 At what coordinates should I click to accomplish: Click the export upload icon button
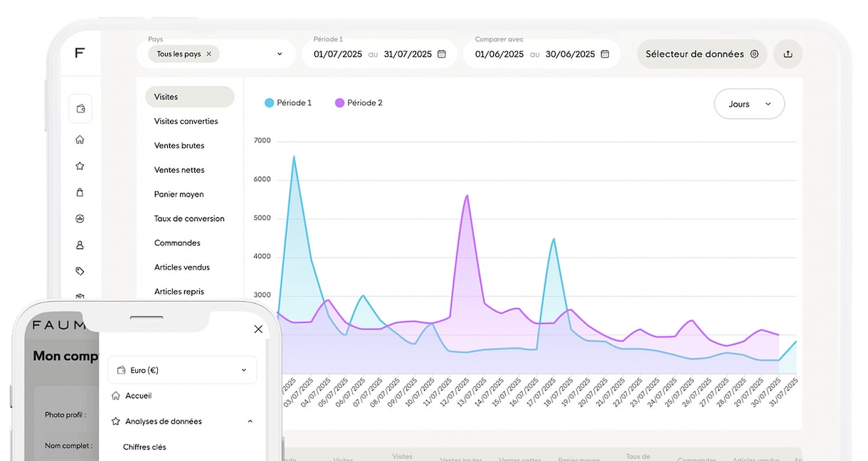(788, 54)
